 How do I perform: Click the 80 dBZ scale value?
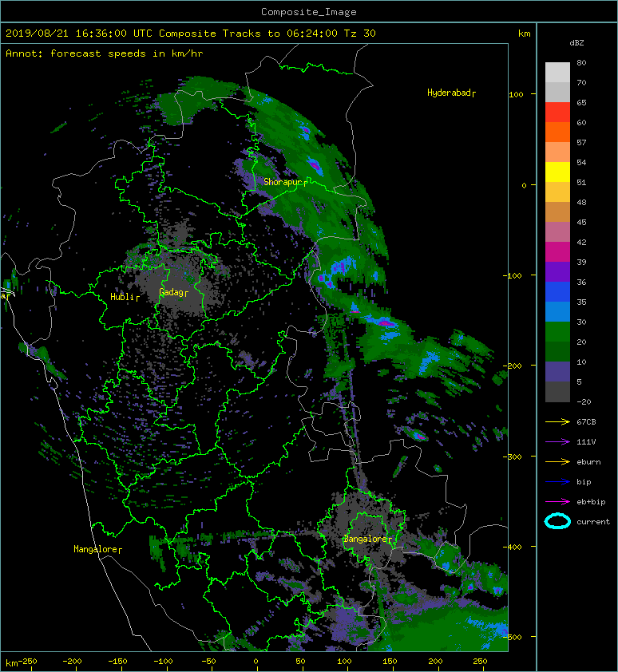click(x=581, y=62)
